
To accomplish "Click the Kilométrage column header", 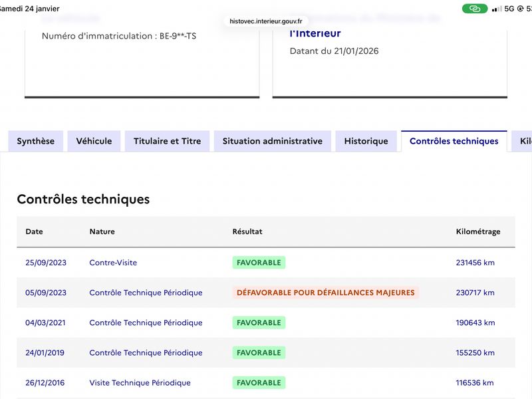I will [477, 231].
